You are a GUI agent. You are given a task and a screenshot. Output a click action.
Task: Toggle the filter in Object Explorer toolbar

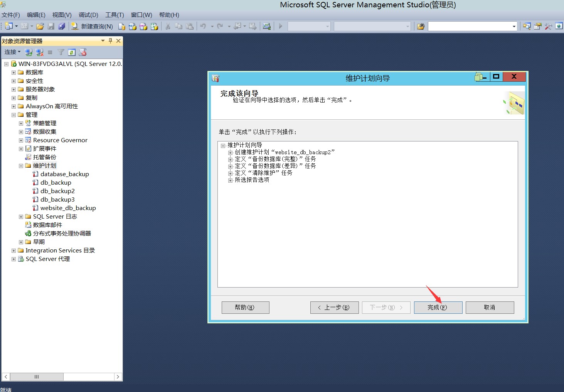(x=61, y=52)
